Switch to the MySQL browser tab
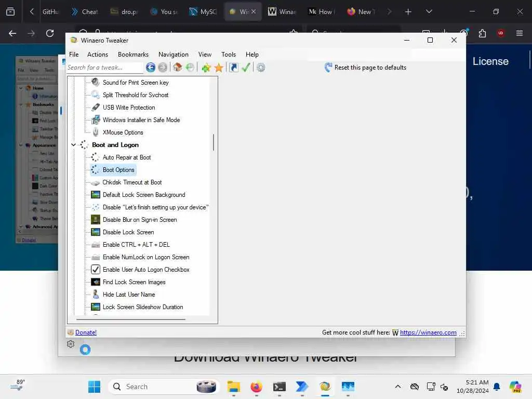This screenshot has height=399, width=532. [x=203, y=11]
